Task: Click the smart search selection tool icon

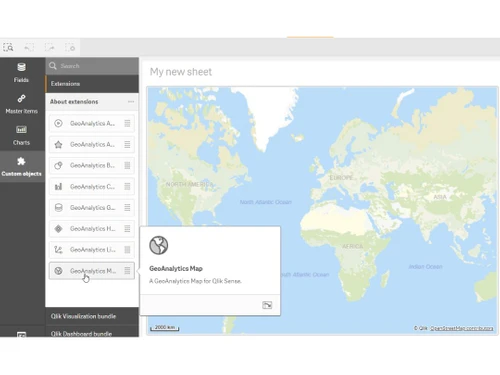Action: 8,48
